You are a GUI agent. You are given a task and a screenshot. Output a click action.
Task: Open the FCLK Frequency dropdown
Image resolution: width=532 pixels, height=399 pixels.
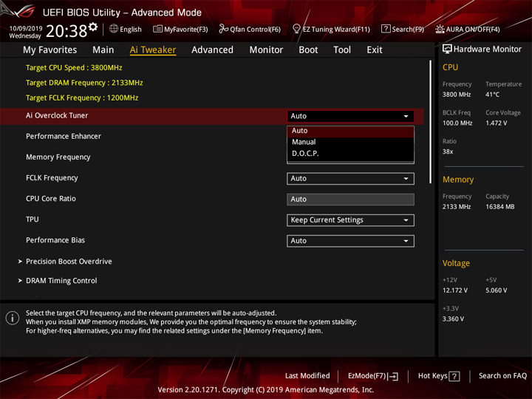tap(350, 179)
